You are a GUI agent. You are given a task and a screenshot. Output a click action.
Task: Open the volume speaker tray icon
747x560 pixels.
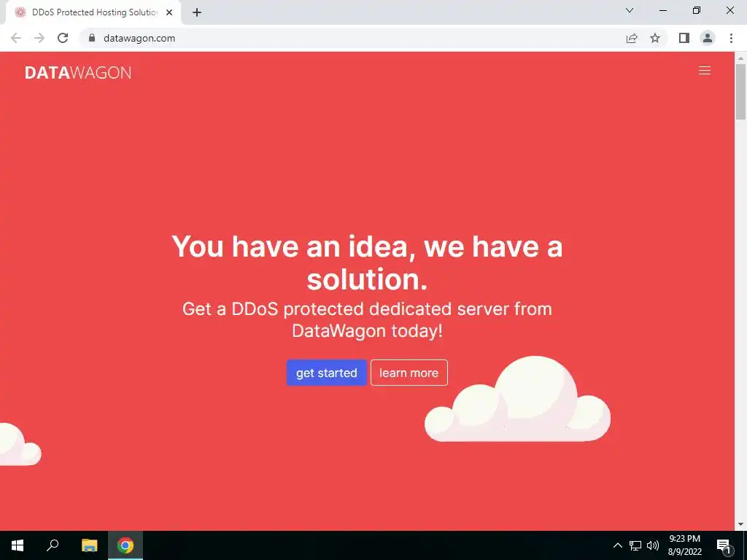point(653,545)
